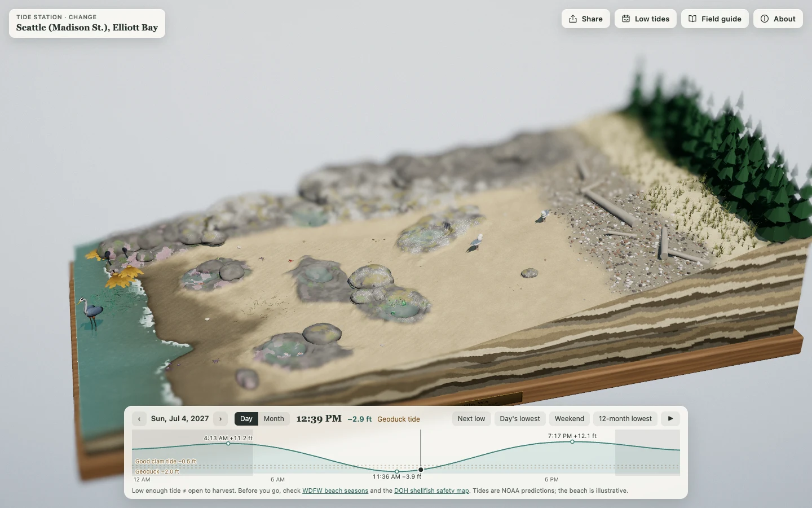The image size is (812, 508).
Task: Change the tide station card
Action: click(x=87, y=23)
